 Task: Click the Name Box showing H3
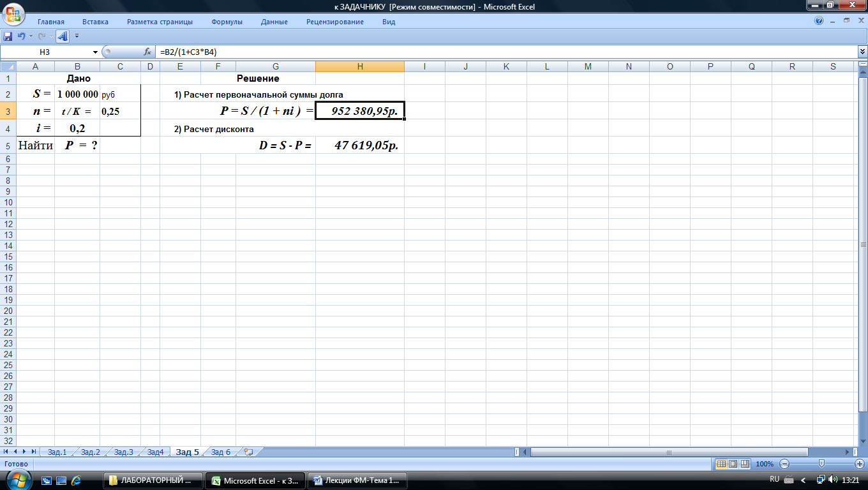(45, 52)
